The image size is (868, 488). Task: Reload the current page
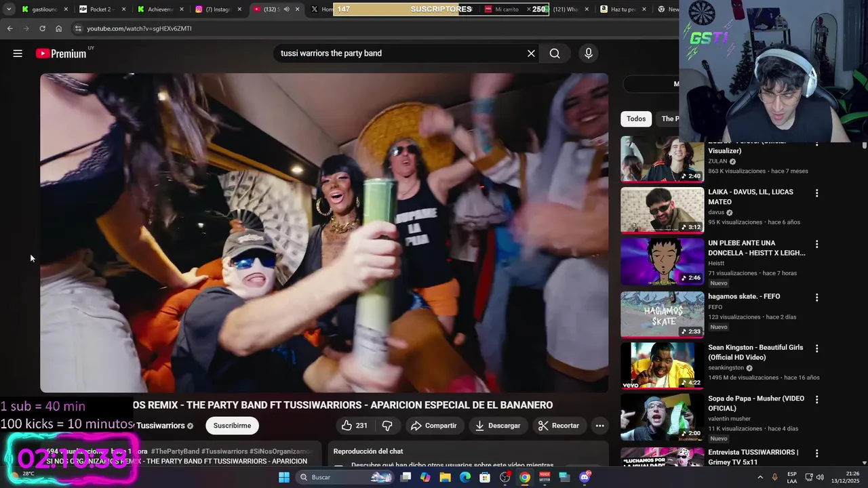[42, 28]
